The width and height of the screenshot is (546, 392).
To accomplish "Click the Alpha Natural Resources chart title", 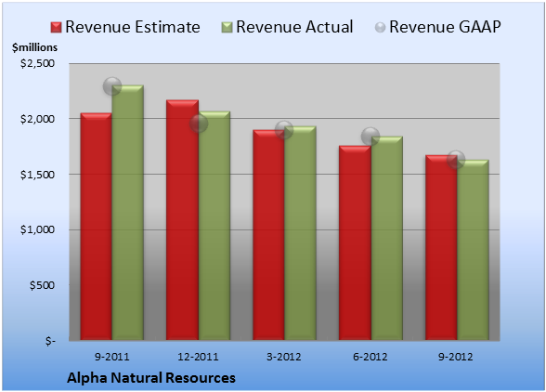I will (x=151, y=378).
